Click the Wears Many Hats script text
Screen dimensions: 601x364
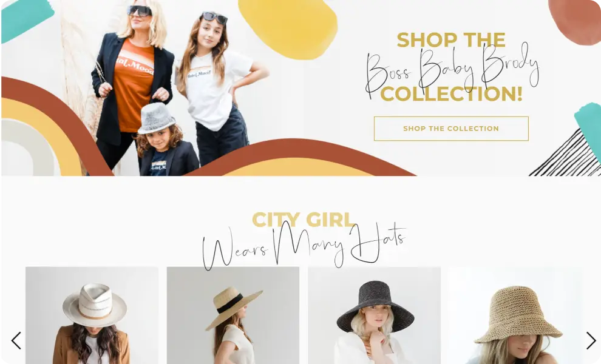(304, 245)
